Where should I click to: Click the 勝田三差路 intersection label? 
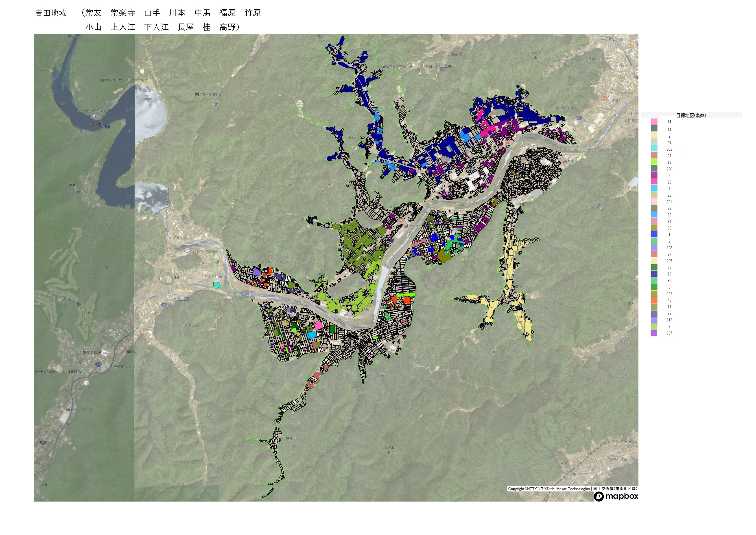coord(181,298)
